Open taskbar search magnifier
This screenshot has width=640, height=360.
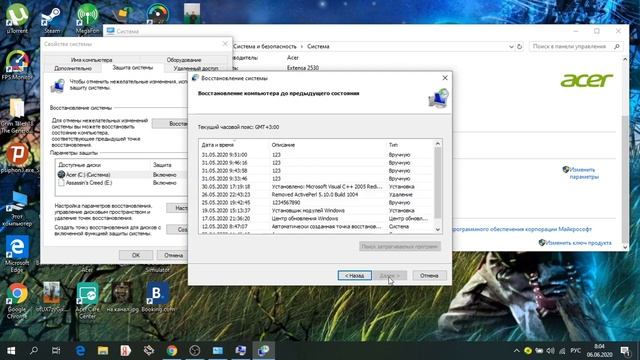pos(34,351)
